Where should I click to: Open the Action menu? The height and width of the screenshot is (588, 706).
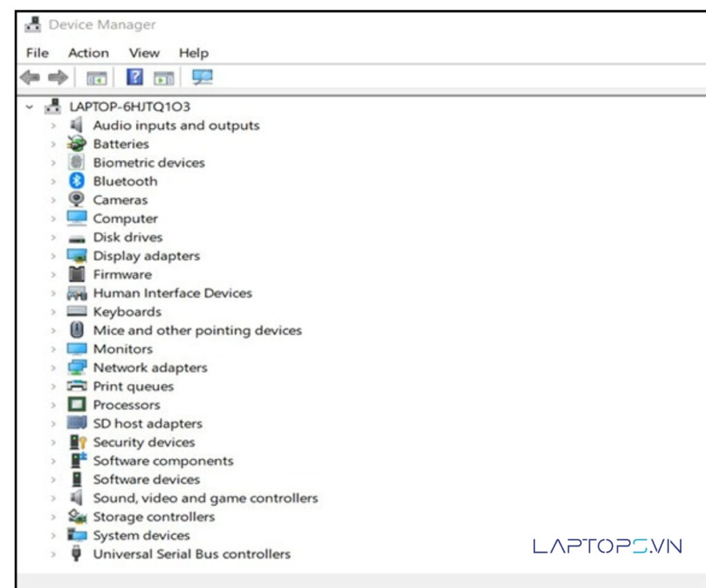pyautogui.click(x=88, y=53)
